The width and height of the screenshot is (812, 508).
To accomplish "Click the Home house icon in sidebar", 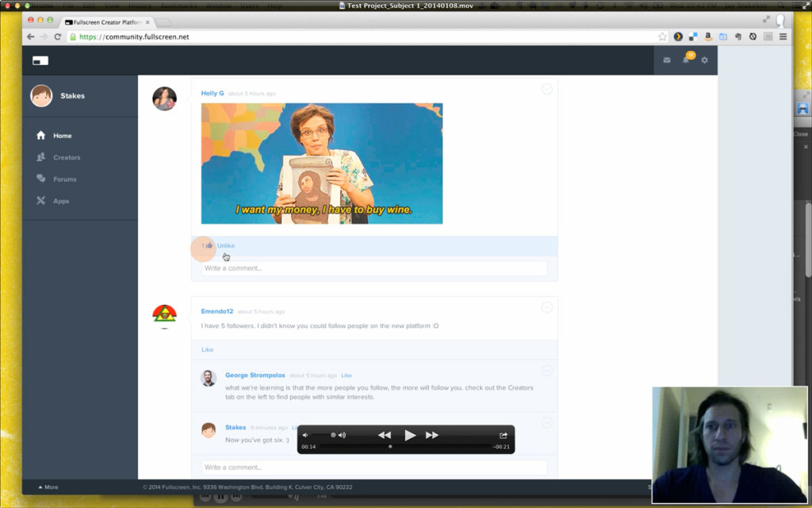I will 41,135.
